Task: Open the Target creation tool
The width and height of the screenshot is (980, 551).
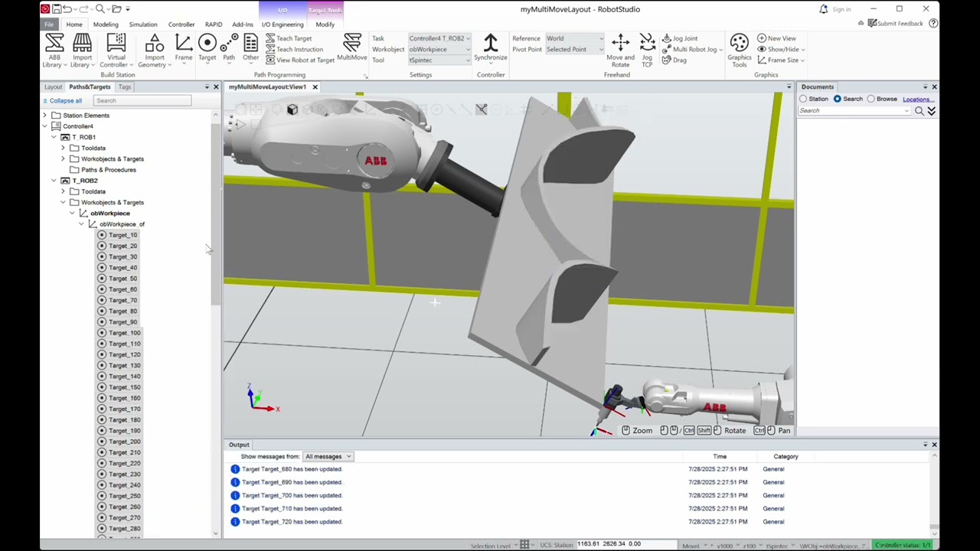Action: click(207, 48)
